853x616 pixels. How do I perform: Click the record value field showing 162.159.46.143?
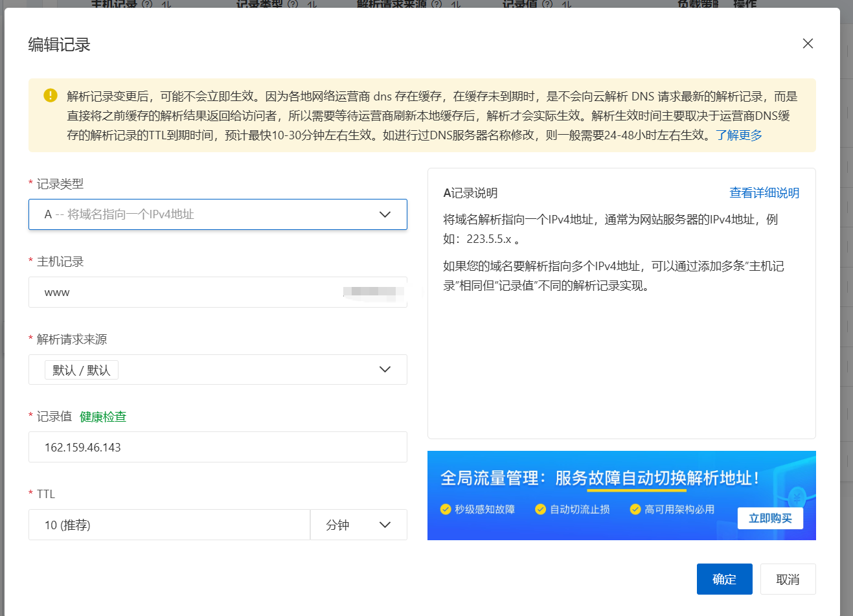(217, 447)
